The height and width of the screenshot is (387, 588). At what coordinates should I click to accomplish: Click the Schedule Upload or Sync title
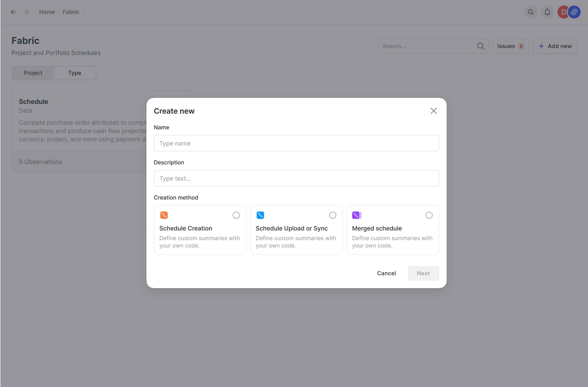click(291, 228)
